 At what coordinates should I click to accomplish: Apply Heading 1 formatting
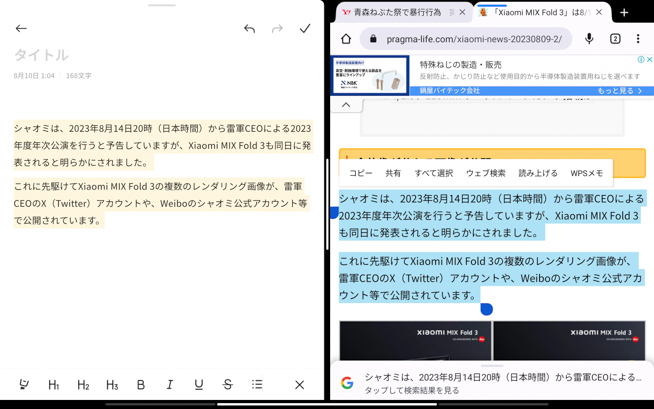[54, 384]
